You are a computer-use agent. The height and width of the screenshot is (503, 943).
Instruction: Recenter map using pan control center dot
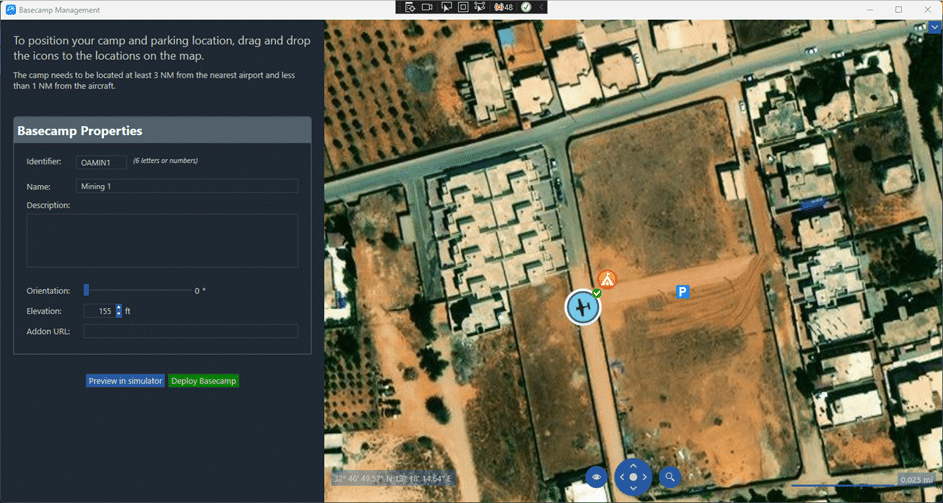coord(633,477)
